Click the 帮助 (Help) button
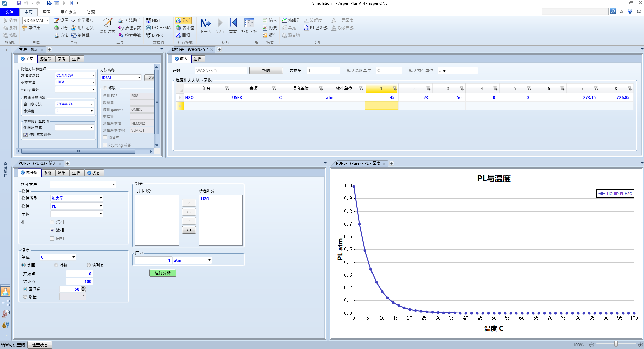The width and height of the screenshot is (644, 349). 266,70
